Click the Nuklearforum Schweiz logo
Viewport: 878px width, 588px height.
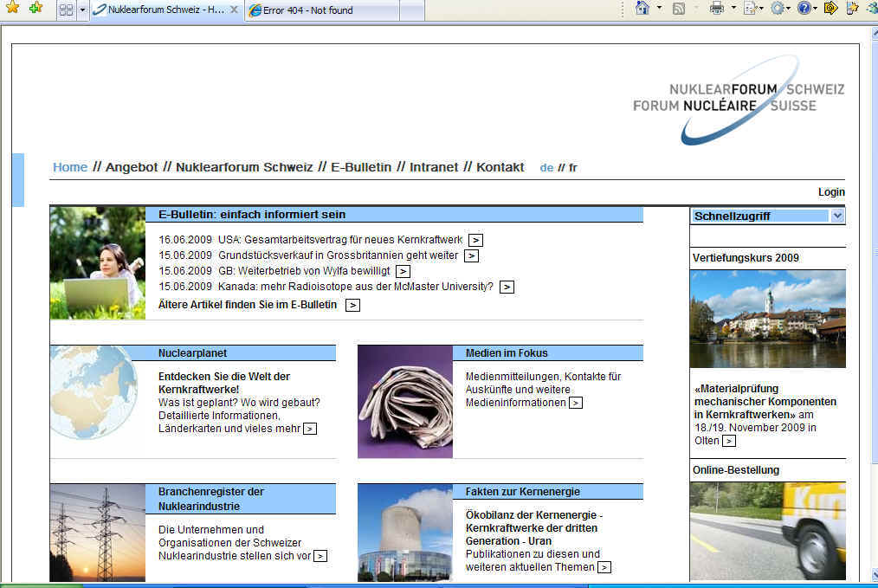tap(739, 99)
